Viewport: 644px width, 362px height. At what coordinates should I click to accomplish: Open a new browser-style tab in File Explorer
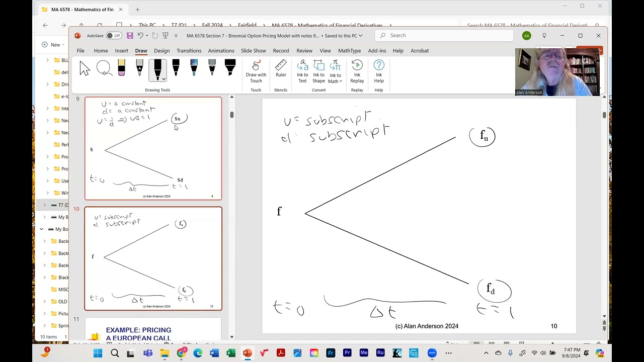(137, 10)
